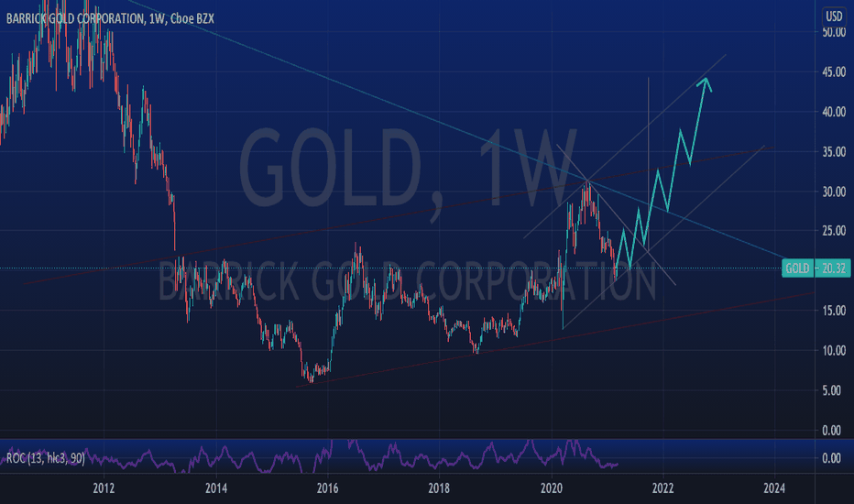Click the 25.00 price axis label

pos(834,231)
